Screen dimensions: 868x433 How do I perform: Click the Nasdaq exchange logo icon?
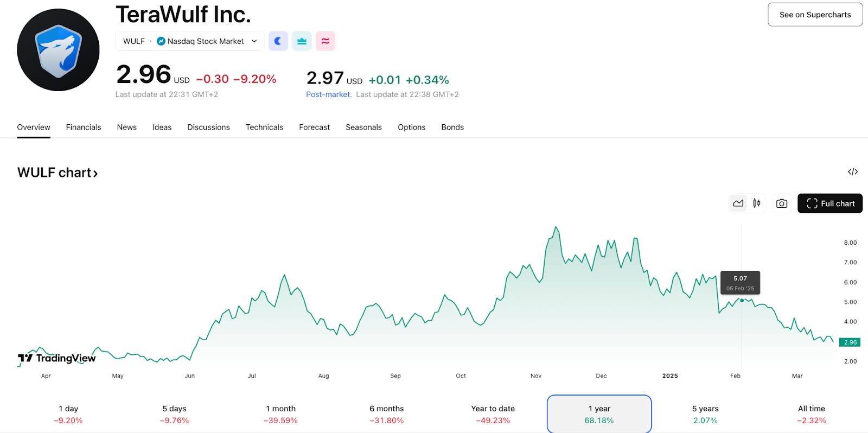161,41
